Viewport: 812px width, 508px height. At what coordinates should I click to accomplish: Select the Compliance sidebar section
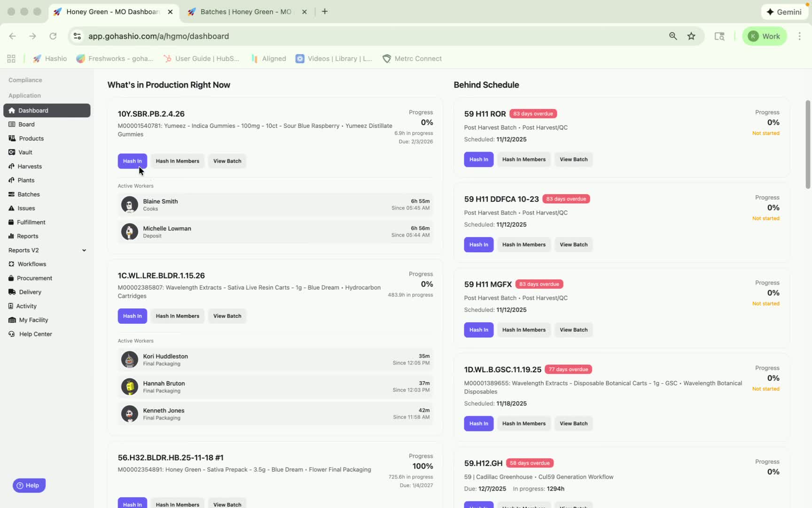(x=25, y=80)
